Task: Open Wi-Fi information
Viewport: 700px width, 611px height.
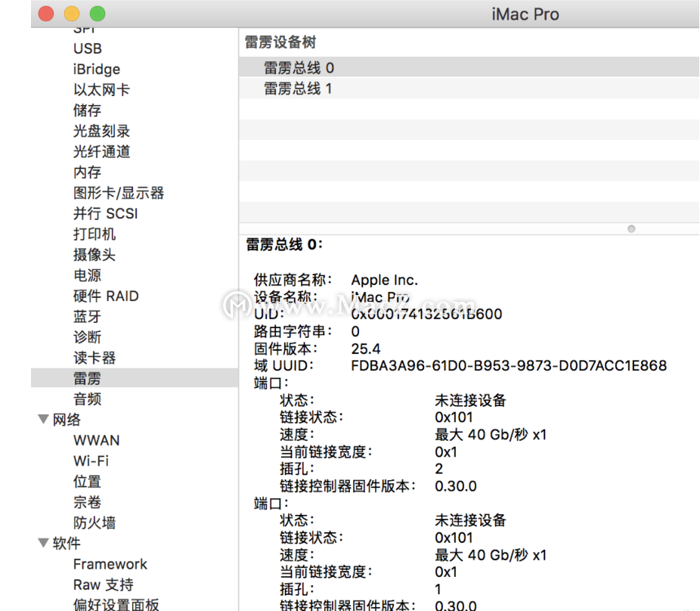Action: (x=91, y=461)
